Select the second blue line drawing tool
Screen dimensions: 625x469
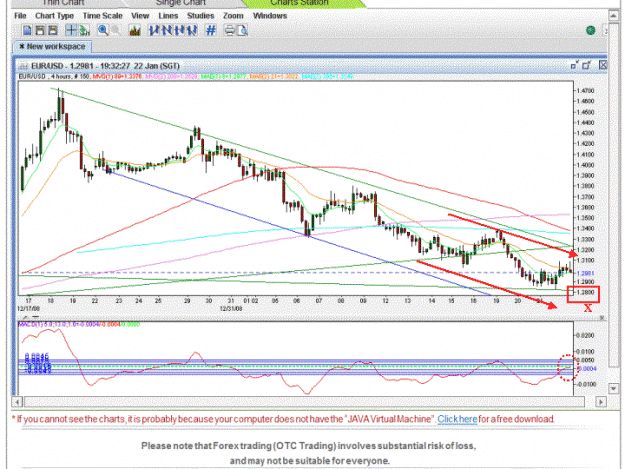(167, 31)
